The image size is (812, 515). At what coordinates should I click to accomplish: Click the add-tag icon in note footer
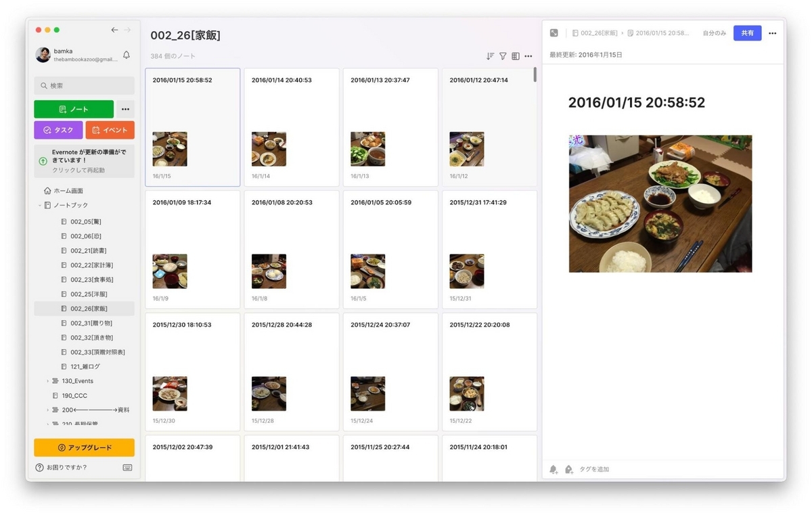568,469
